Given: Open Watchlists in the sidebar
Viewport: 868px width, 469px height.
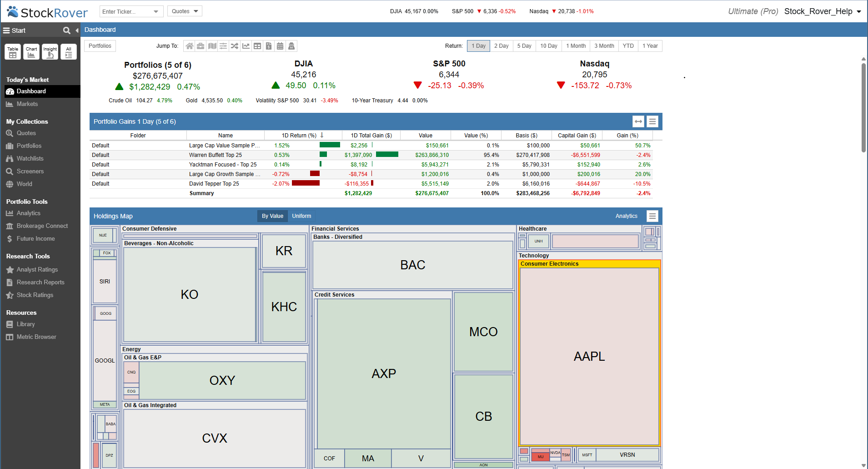Looking at the screenshot, I should (30, 159).
